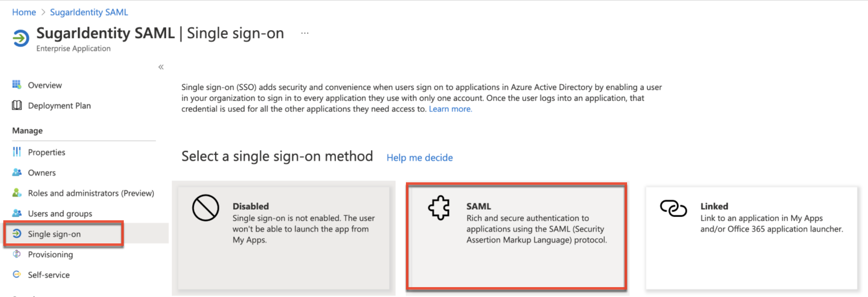Go to Home via breadcrumb link

pos(24,12)
